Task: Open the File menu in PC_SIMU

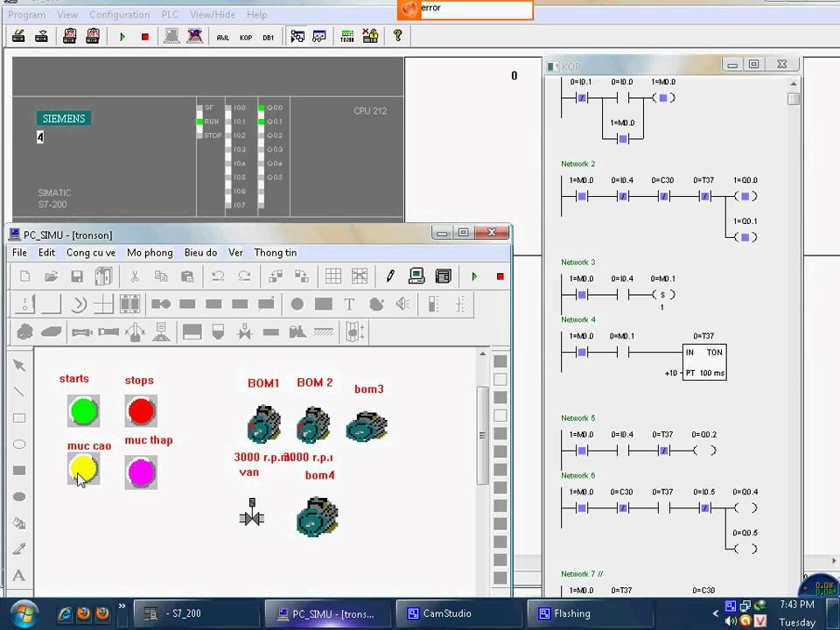Action: 19,252
